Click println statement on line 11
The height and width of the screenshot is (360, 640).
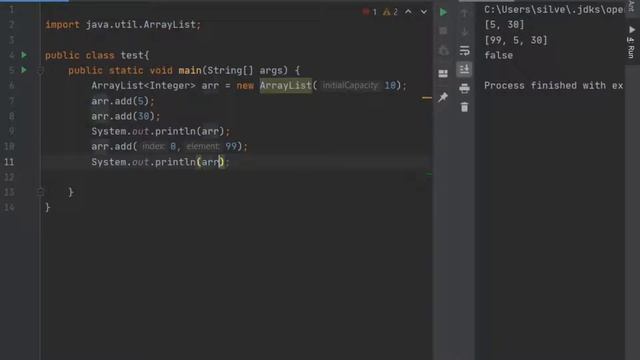pyautogui.click(x=160, y=162)
